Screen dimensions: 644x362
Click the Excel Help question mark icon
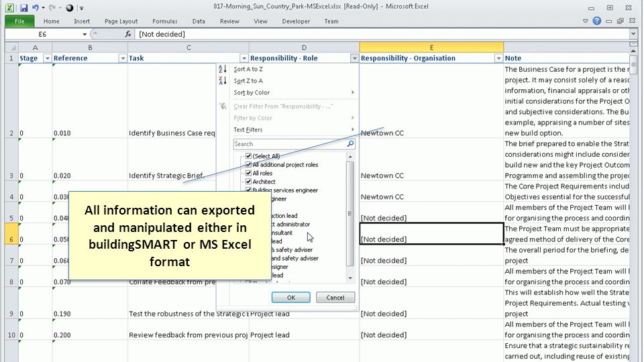[597, 21]
